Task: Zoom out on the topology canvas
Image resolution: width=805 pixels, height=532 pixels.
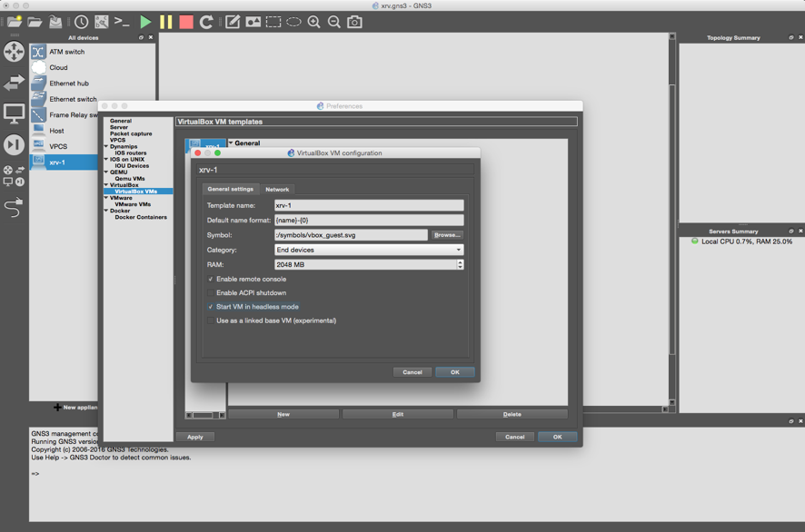Action: pos(334,22)
